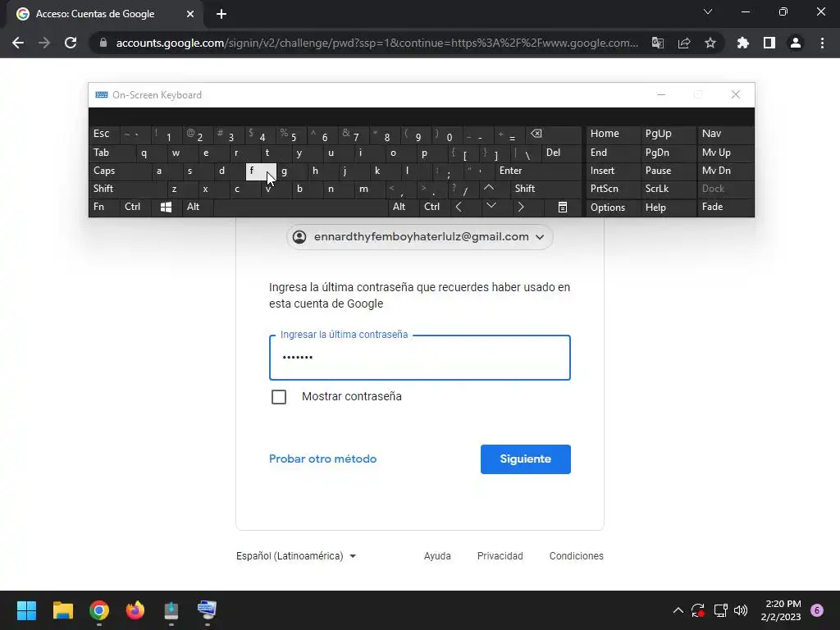Toggle left Shift on On-Screen Keyboard
The width and height of the screenshot is (840, 630).
(x=127, y=189)
